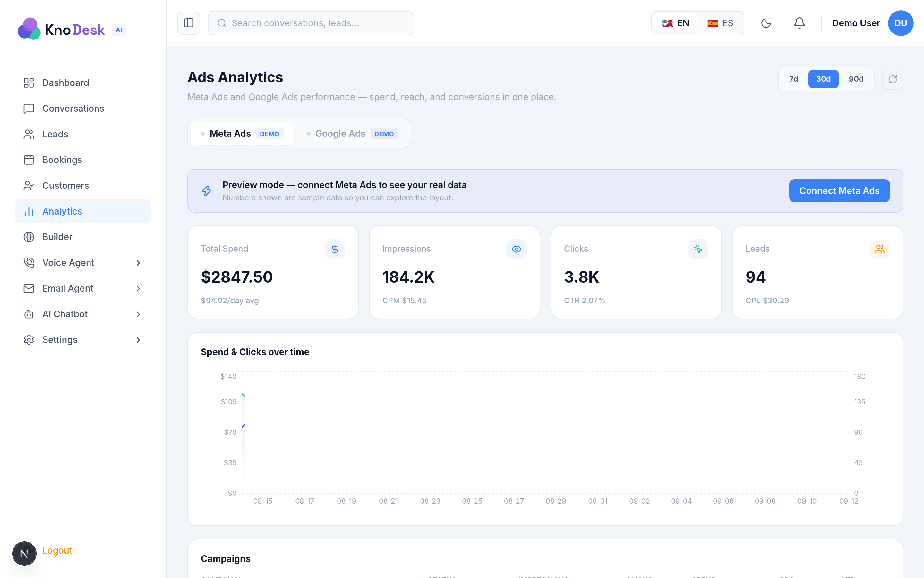Expand Voice Agent chevron
Viewport: 924px width, 578px height.
(138, 263)
